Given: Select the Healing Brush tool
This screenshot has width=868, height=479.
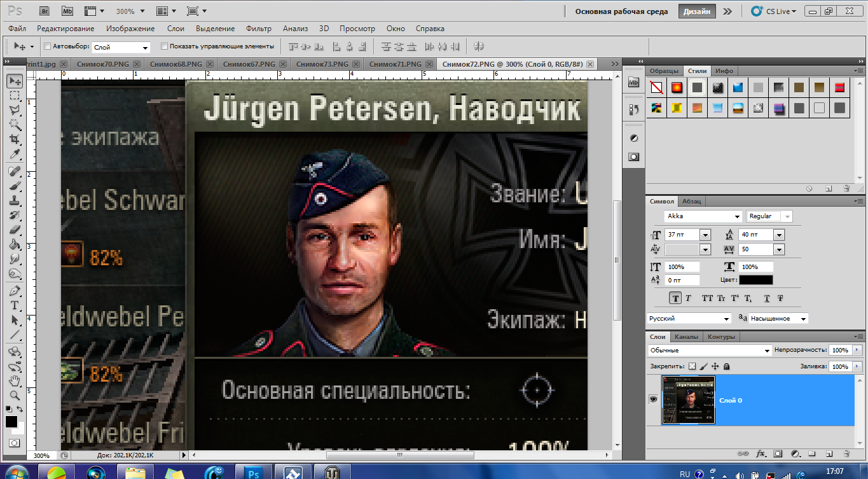Looking at the screenshot, I should (14, 172).
